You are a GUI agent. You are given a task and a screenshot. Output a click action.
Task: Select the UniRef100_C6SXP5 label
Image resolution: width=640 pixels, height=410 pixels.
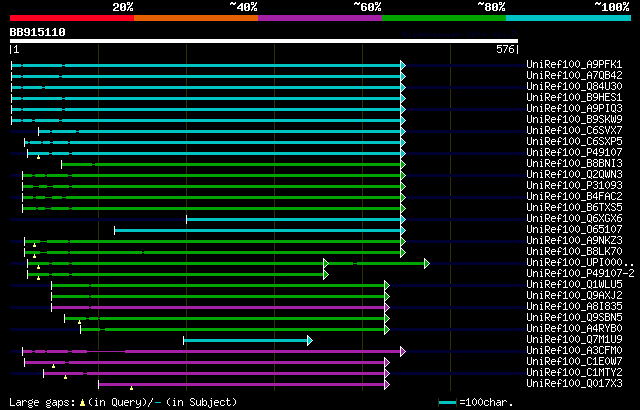pos(574,142)
